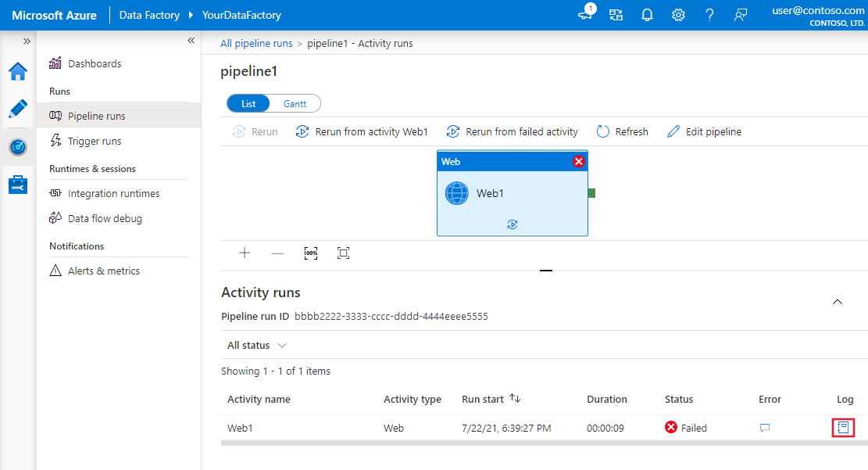The image size is (868, 470).
Task: Collapse the Activity runs section chevron
Action: click(x=837, y=301)
